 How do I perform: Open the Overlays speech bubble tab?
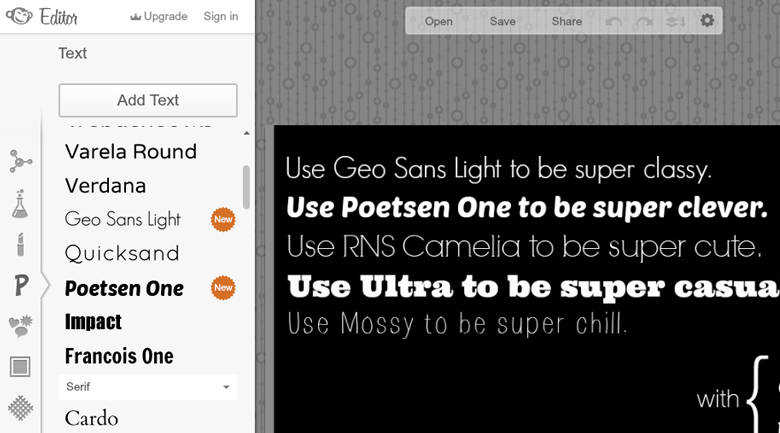(x=20, y=326)
